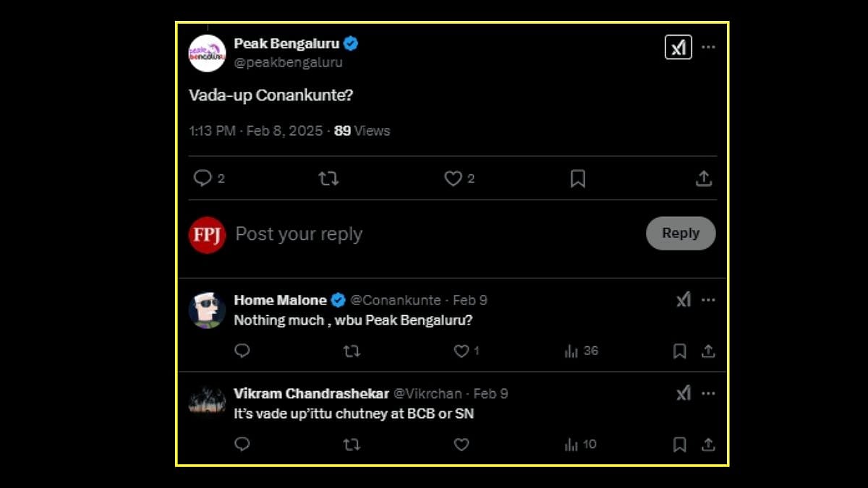This screenshot has width=868, height=488.
Task: Repost Home Malone's reply
Action: 352,351
